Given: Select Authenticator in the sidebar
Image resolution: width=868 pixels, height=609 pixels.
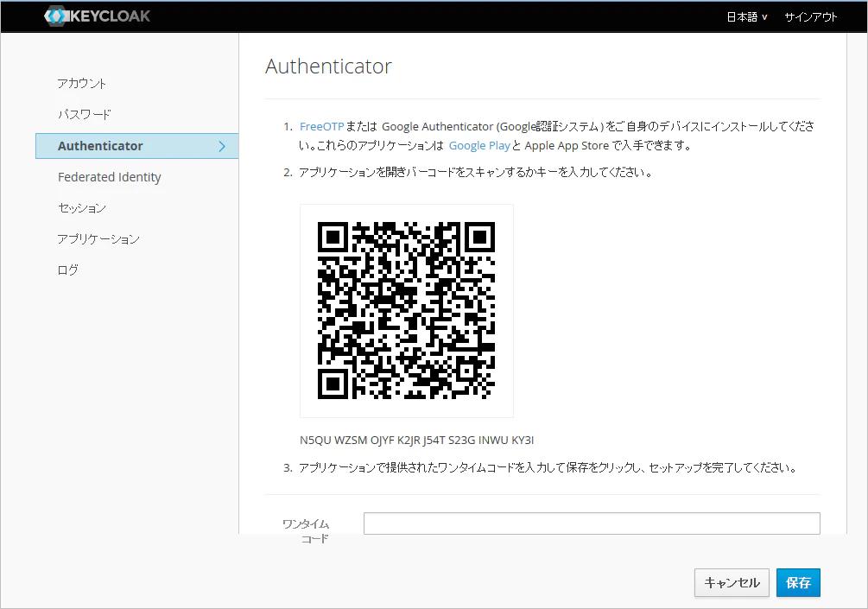Looking at the screenshot, I should 136,146.
